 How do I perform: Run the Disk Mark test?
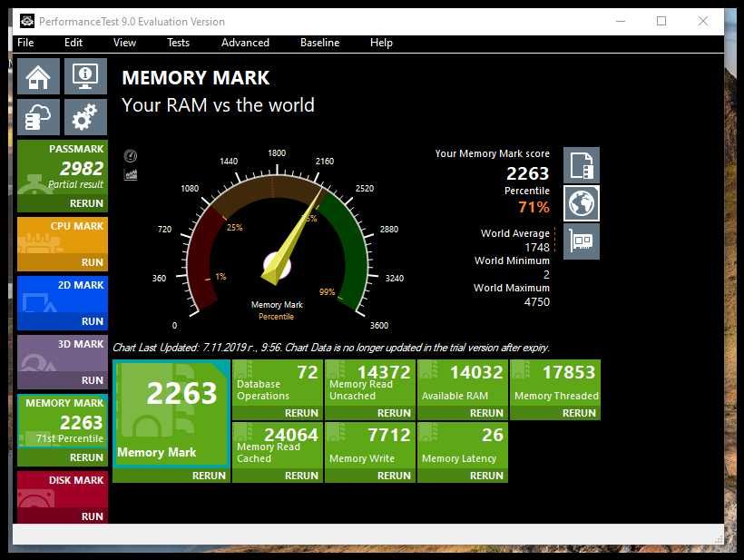coord(92,516)
